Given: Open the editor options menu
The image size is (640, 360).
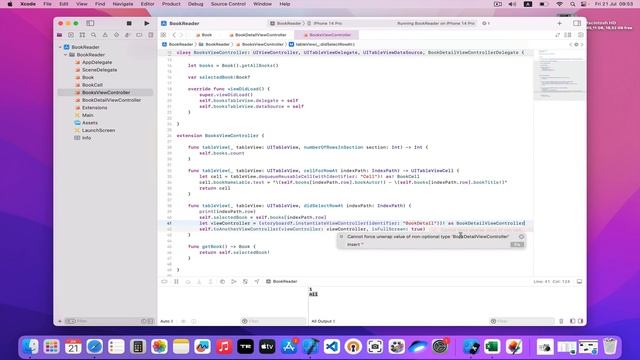Looking at the screenshot, I should coord(568,35).
